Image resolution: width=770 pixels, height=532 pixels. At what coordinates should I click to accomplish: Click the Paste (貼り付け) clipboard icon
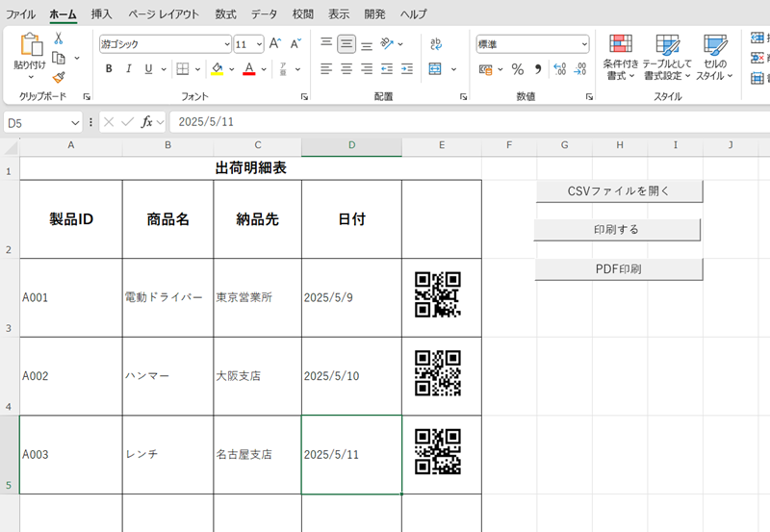[30, 44]
